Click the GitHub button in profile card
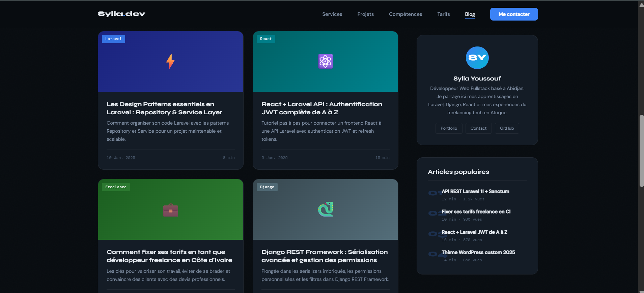Image resolution: width=644 pixels, height=293 pixels. (x=507, y=128)
